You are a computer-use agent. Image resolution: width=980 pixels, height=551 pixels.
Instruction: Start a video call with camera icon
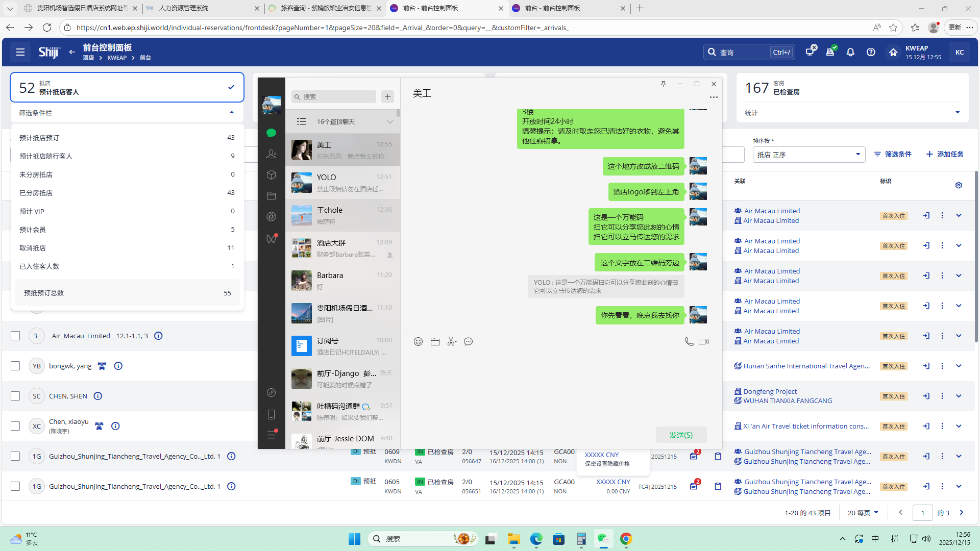point(703,342)
